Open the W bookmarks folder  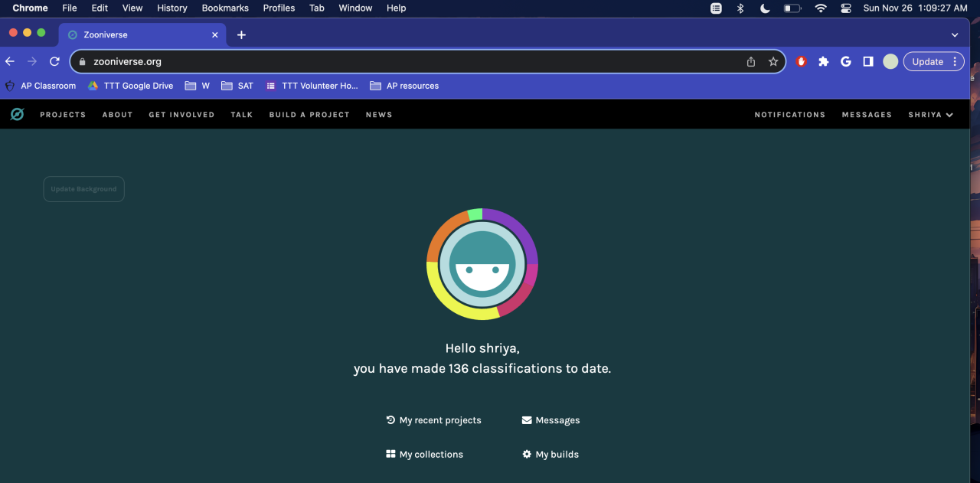pos(198,86)
